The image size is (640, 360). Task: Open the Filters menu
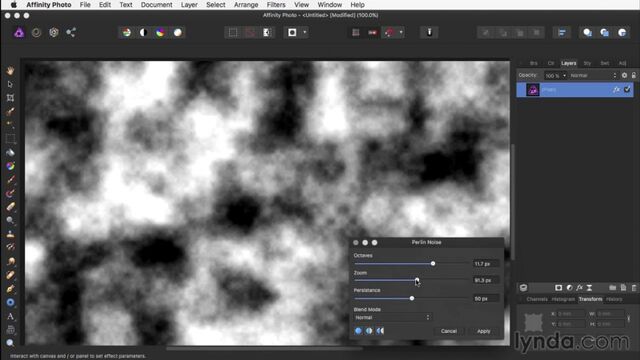coord(276,5)
